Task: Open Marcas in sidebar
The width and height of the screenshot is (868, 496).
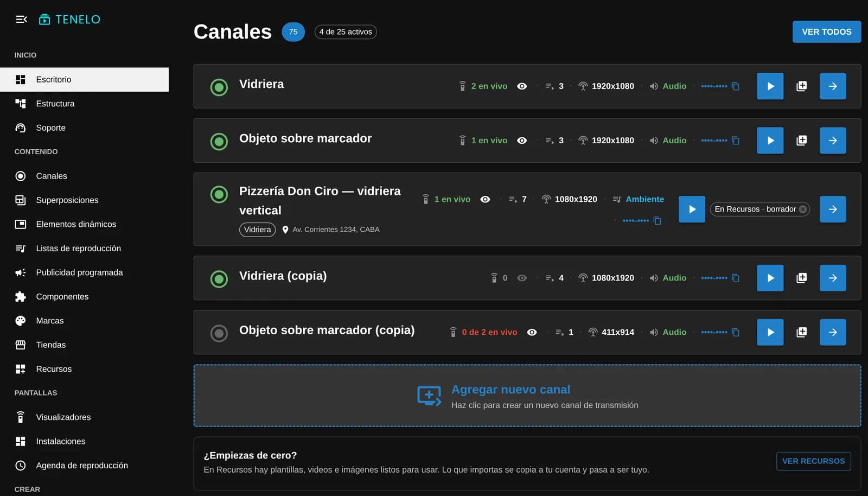Action: point(84,321)
